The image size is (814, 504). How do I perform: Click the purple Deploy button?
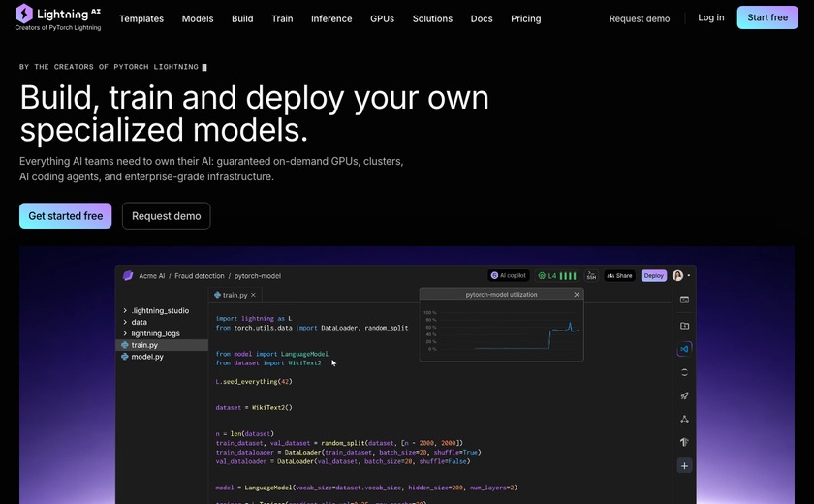[x=653, y=275]
